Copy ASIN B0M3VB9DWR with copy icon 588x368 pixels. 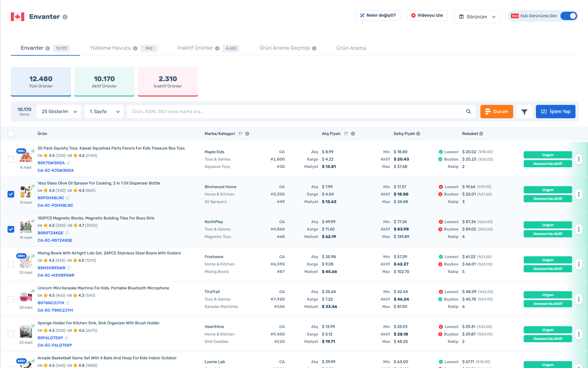69,268
